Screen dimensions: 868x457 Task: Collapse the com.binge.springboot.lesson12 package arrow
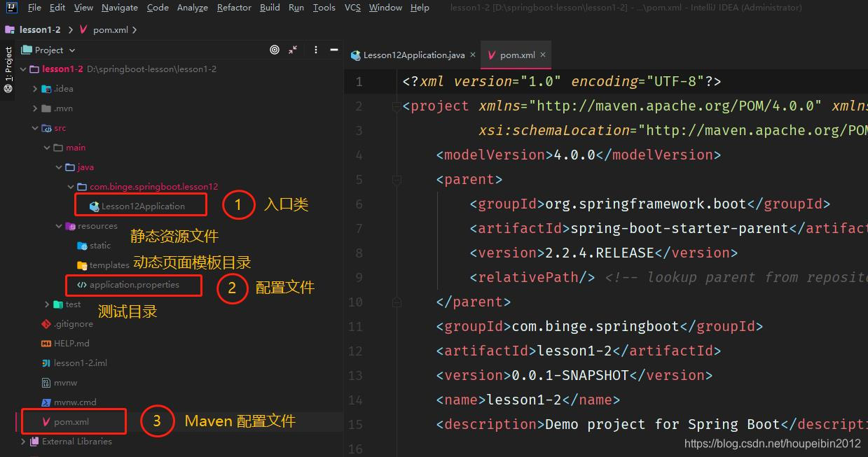pyautogui.click(x=71, y=187)
